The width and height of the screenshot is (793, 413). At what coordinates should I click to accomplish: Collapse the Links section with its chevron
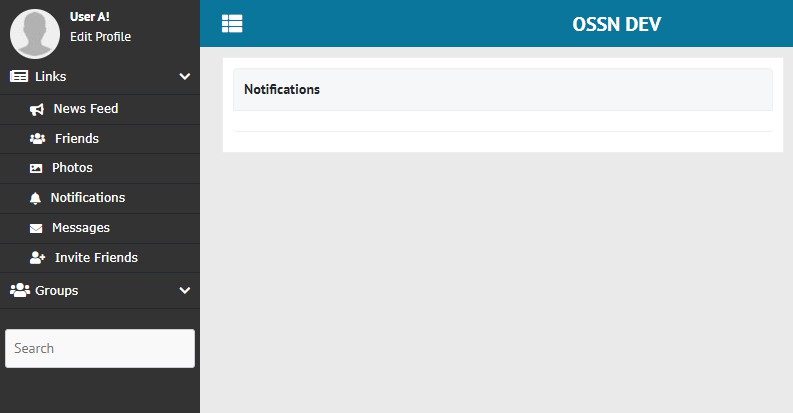184,76
